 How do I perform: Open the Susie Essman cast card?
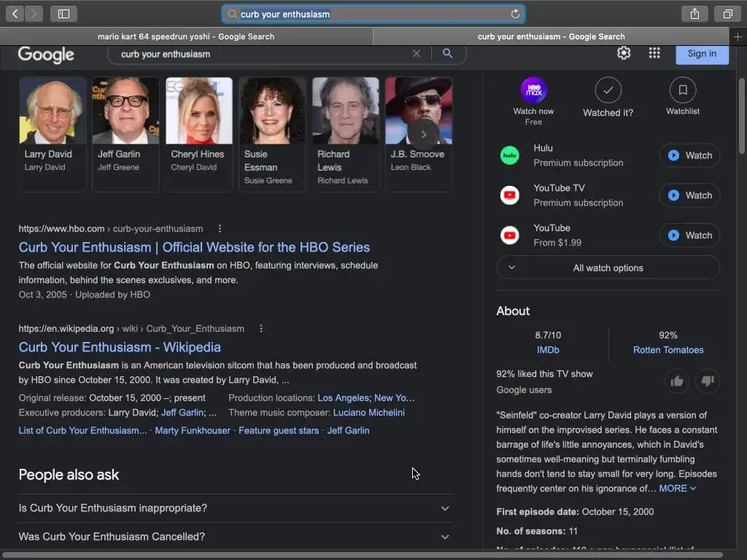[272, 134]
